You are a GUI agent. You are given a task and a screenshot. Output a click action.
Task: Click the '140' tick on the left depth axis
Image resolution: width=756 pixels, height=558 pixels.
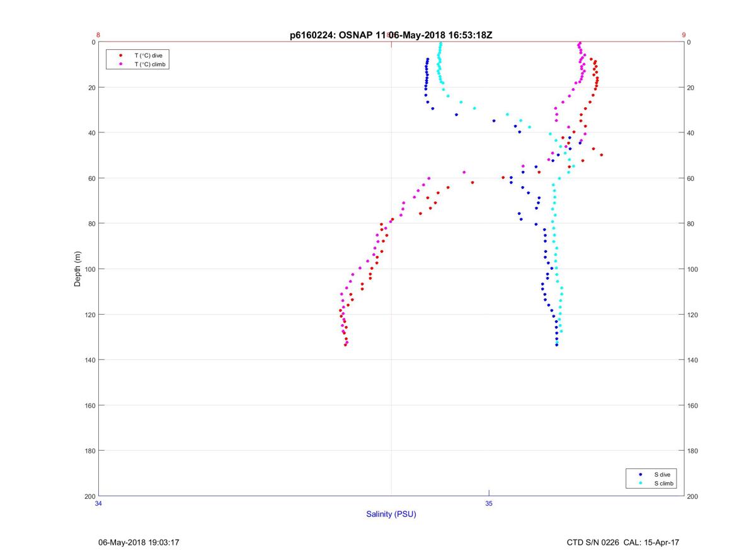coord(89,360)
